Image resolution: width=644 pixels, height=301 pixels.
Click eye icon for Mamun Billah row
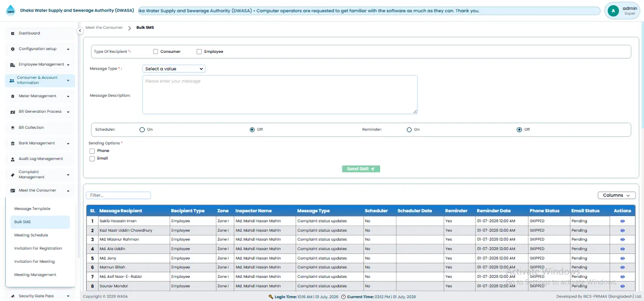point(622,267)
